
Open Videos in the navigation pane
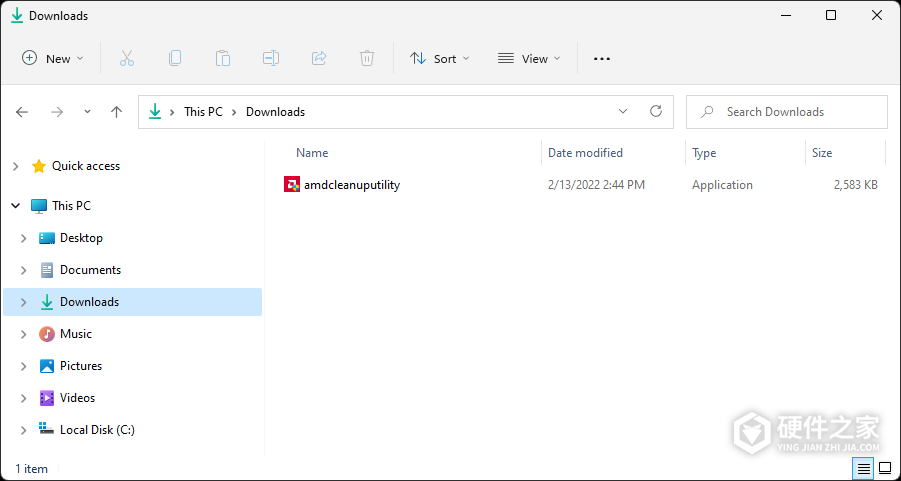[x=77, y=398]
